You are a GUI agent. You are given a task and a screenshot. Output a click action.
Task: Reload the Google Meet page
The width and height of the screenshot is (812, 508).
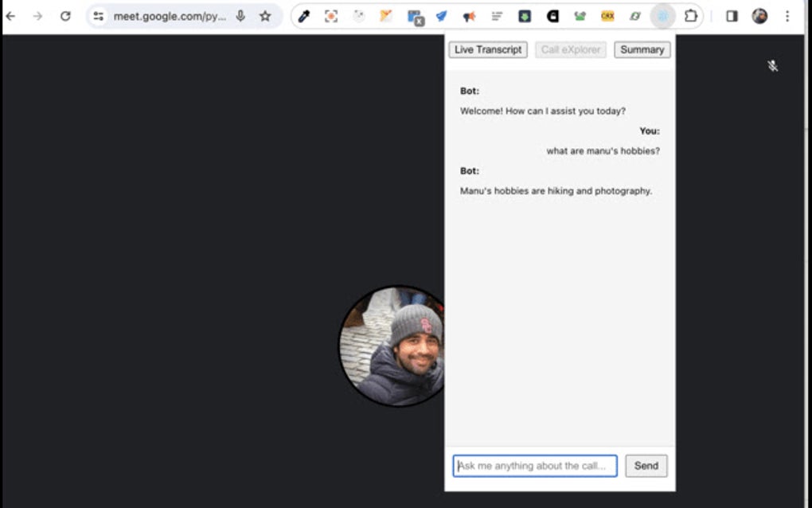[x=65, y=16]
